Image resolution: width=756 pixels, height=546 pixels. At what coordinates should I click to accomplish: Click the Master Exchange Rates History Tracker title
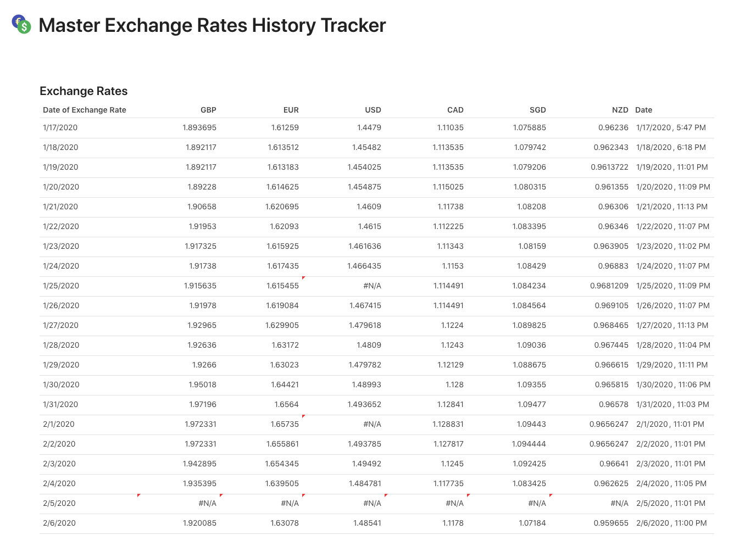(212, 25)
